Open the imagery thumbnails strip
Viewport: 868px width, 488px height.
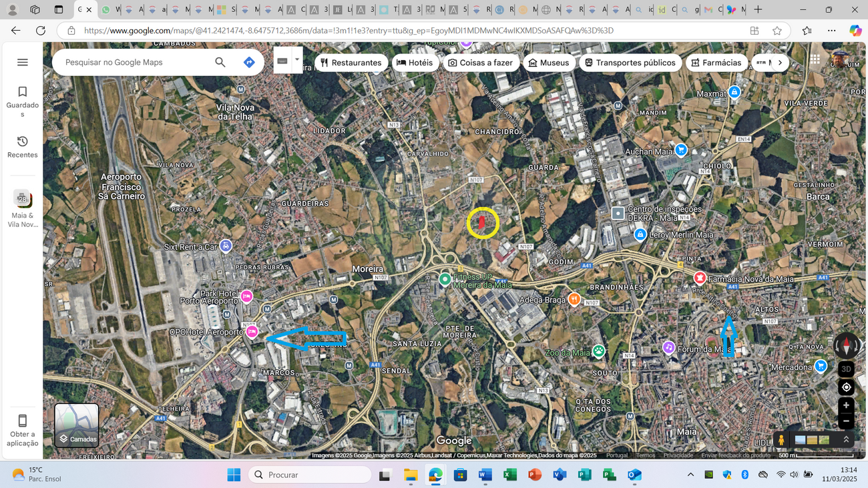tap(812, 440)
